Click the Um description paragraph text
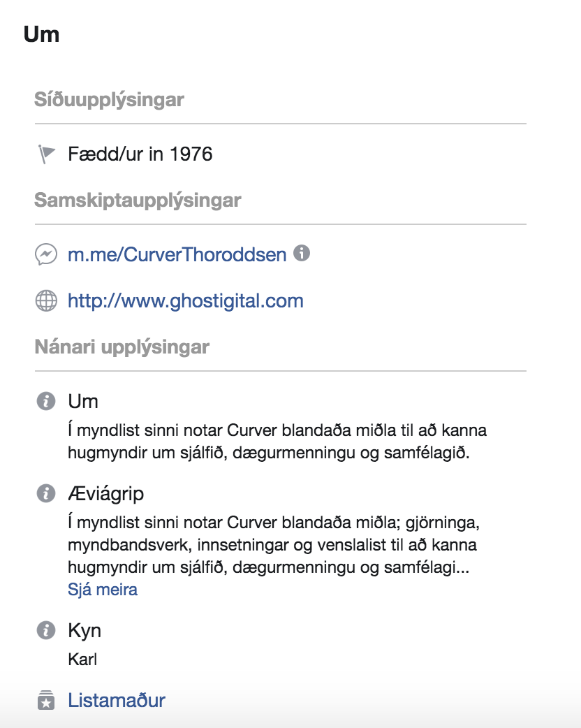 tap(277, 441)
